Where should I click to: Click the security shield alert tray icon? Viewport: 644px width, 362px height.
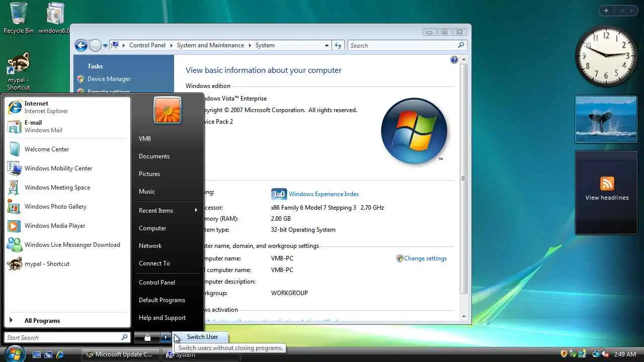(564, 354)
